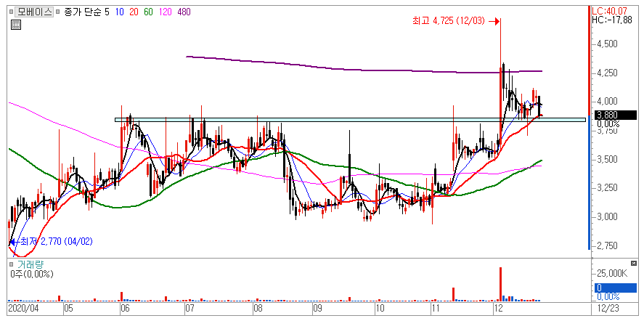Click the 4,500 price axis label
644x321 pixels.
[606, 44]
